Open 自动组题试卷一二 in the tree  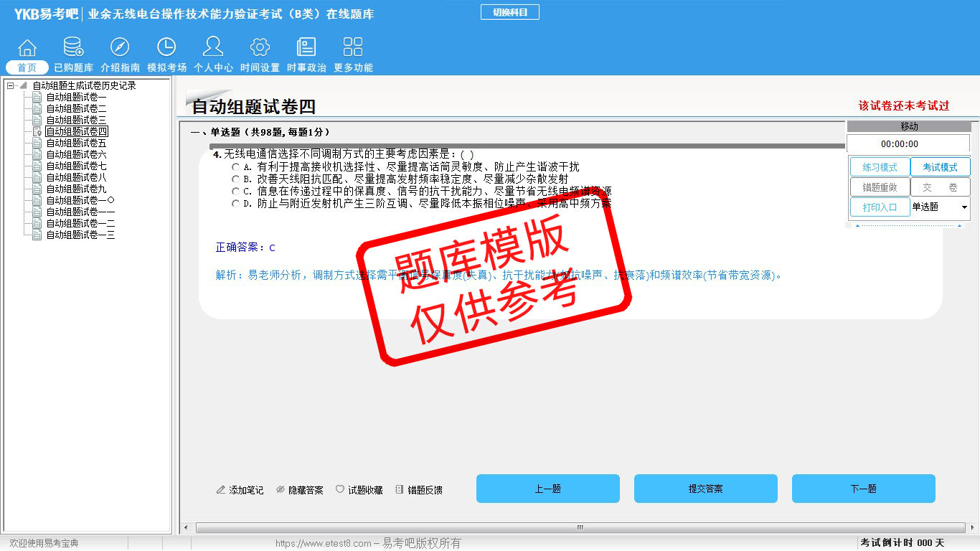click(x=80, y=224)
